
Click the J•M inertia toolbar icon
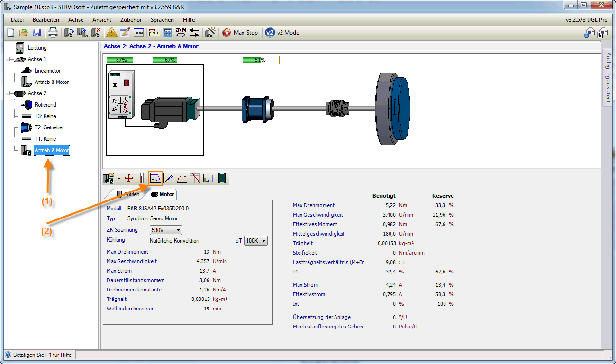pyautogui.click(x=181, y=33)
